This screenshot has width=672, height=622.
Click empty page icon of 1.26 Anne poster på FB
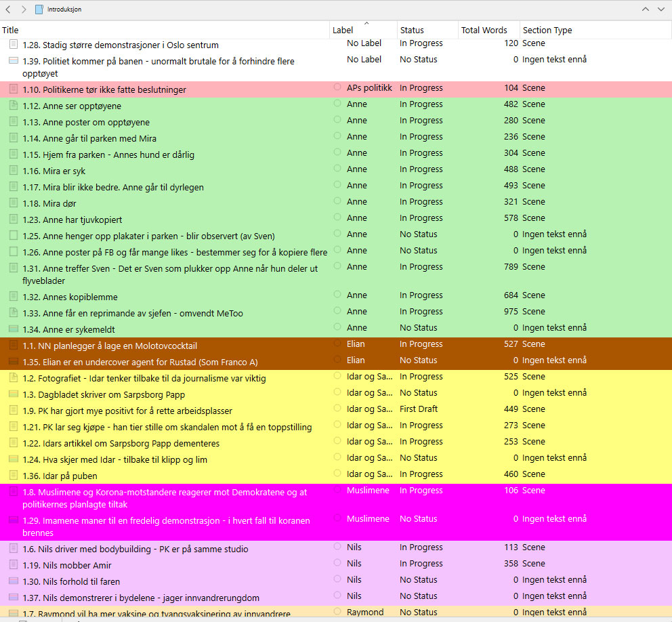(14, 251)
